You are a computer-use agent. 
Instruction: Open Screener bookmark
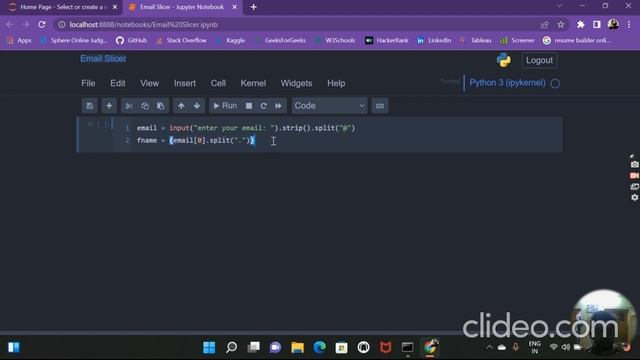click(x=517, y=40)
